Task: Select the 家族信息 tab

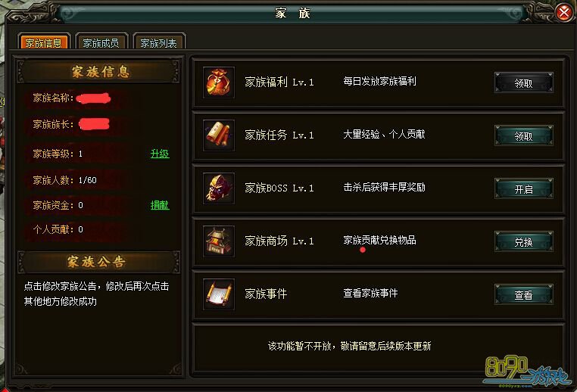Action: [43, 42]
